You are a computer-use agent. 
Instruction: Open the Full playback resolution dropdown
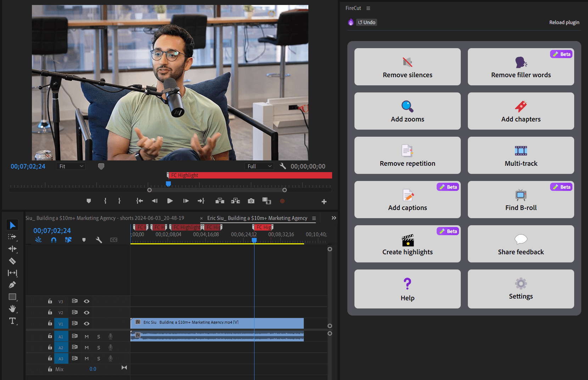(x=259, y=166)
